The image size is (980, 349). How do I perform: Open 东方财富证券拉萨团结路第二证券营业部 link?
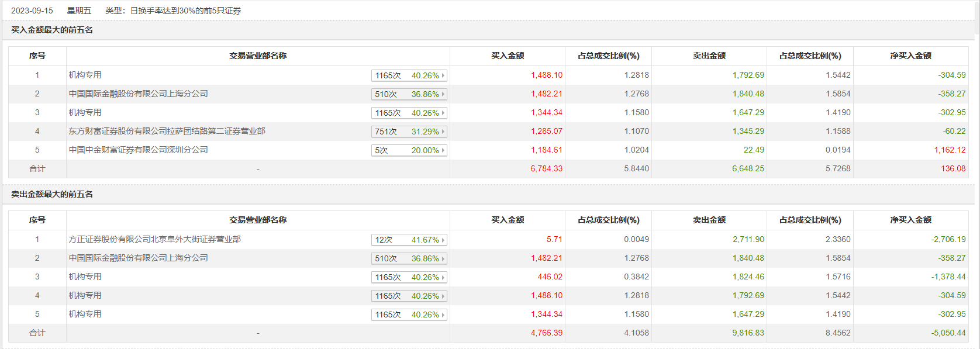pos(167,131)
